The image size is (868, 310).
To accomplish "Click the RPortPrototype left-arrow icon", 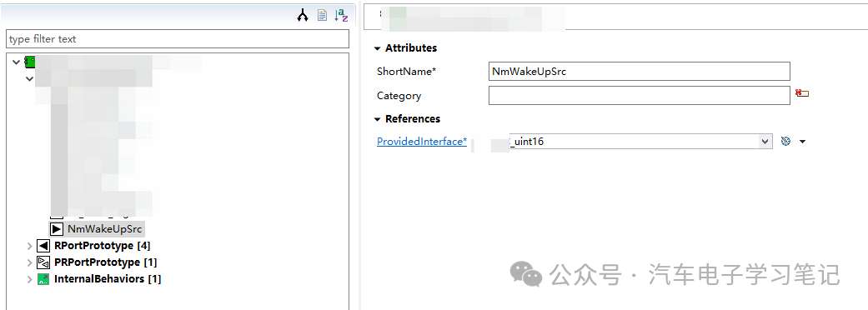I will (x=43, y=246).
